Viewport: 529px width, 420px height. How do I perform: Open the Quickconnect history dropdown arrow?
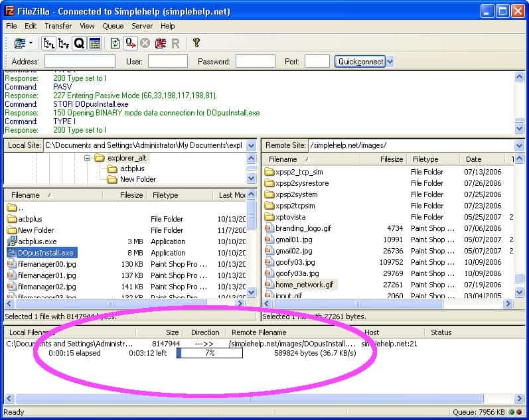tap(390, 62)
